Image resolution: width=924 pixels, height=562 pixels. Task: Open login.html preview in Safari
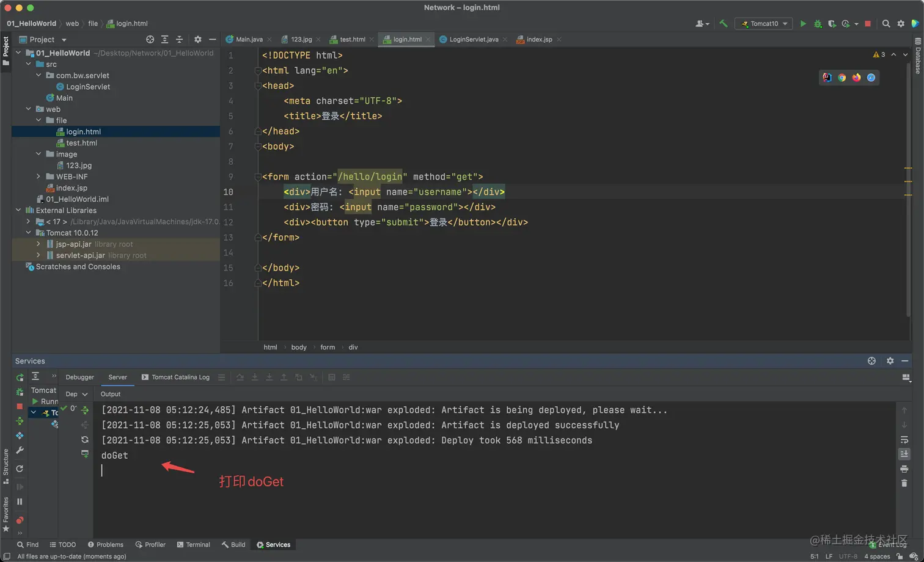tap(871, 78)
